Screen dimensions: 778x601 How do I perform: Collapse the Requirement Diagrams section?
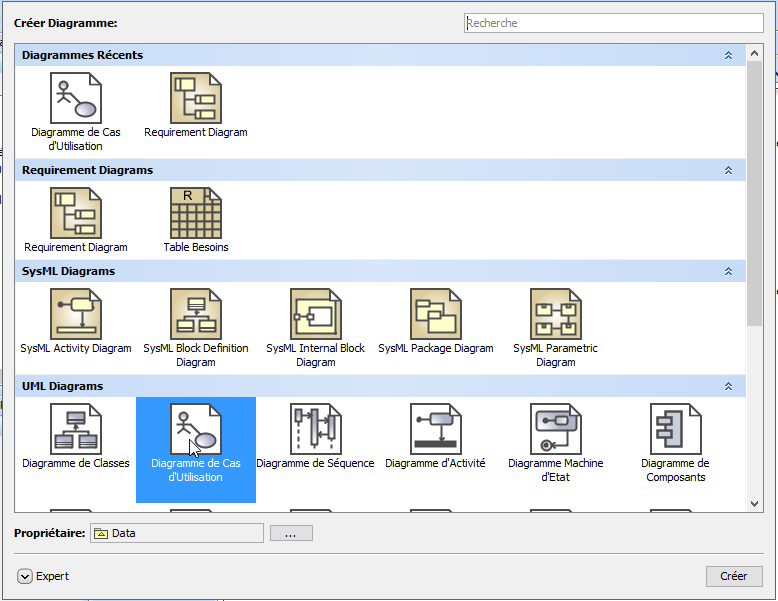(728, 171)
